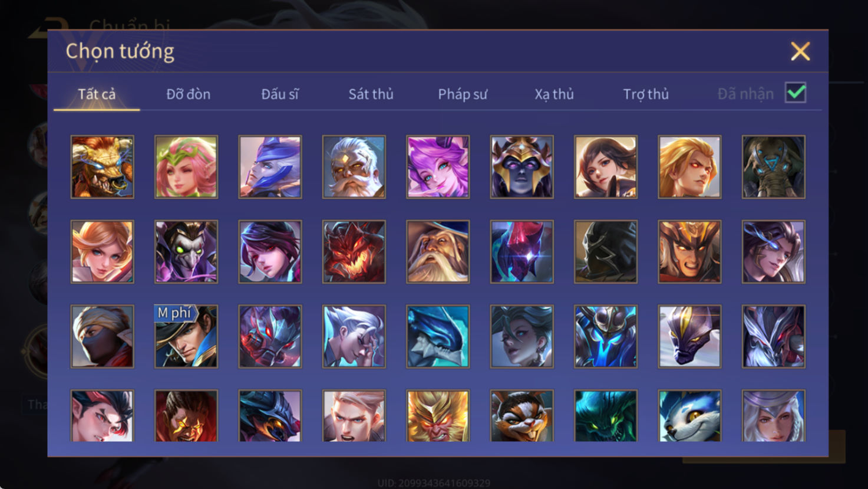The height and width of the screenshot is (489, 868).
Task: Select the Tất cả tab
Action: [x=97, y=94]
